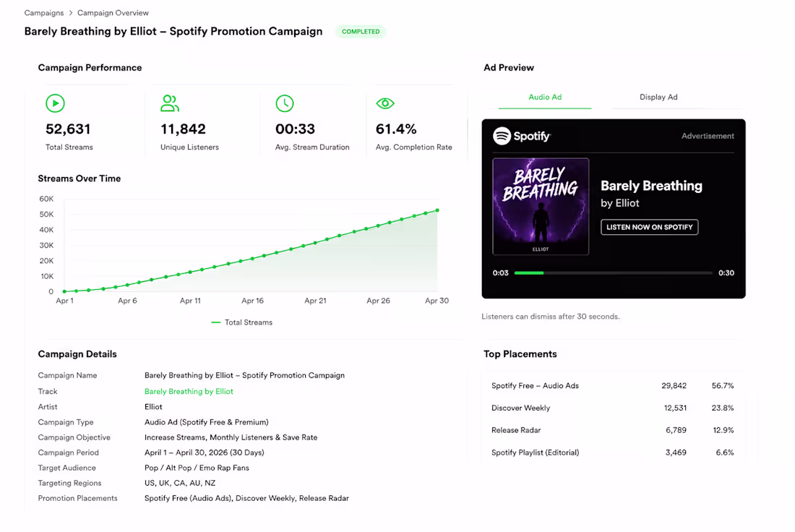This screenshot has width=795, height=532.
Task: Click the 56.7% share value
Action: (723, 385)
